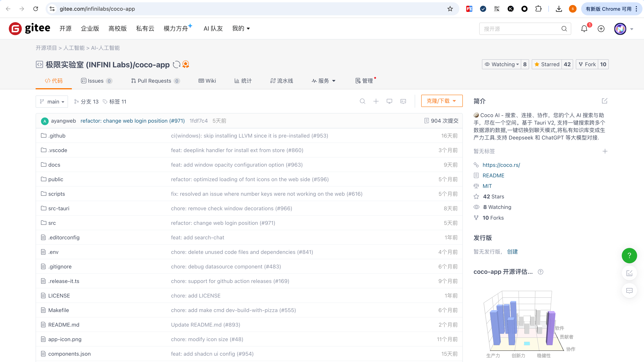Expand the 克隆/下载 dropdown
644x362 pixels.
442,101
